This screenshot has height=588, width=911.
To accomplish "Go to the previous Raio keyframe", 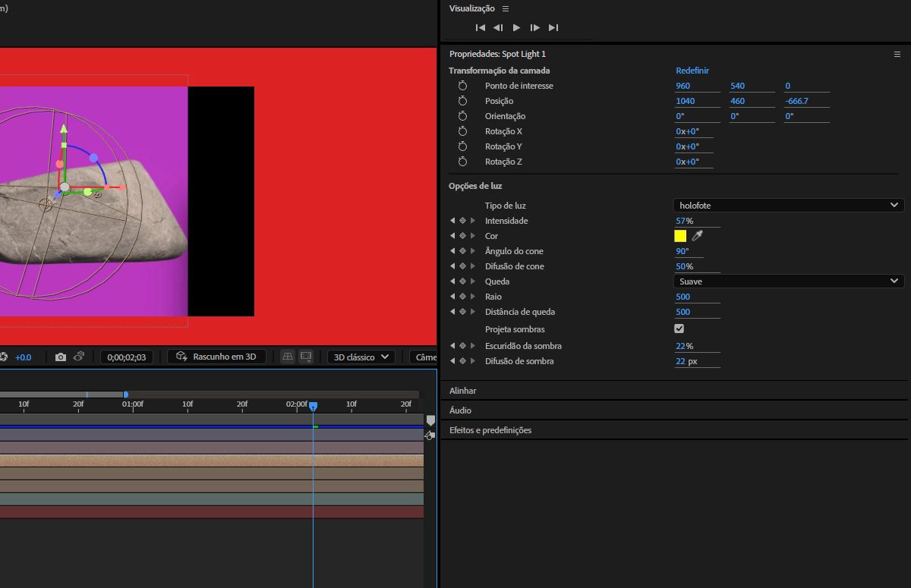I will coord(453,297).
